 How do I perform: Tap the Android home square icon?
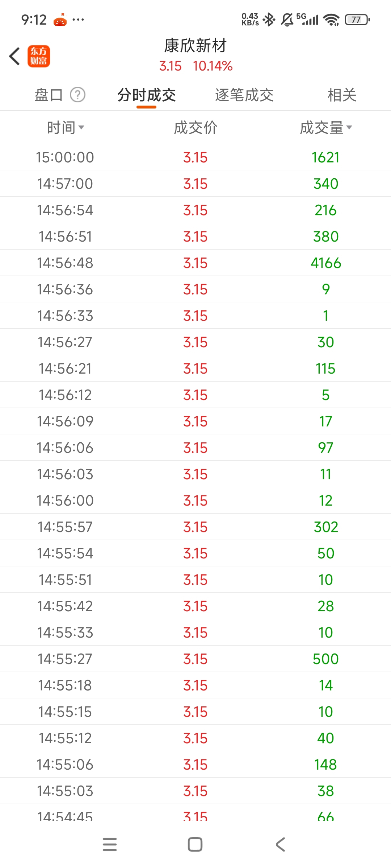pos(195,844)
